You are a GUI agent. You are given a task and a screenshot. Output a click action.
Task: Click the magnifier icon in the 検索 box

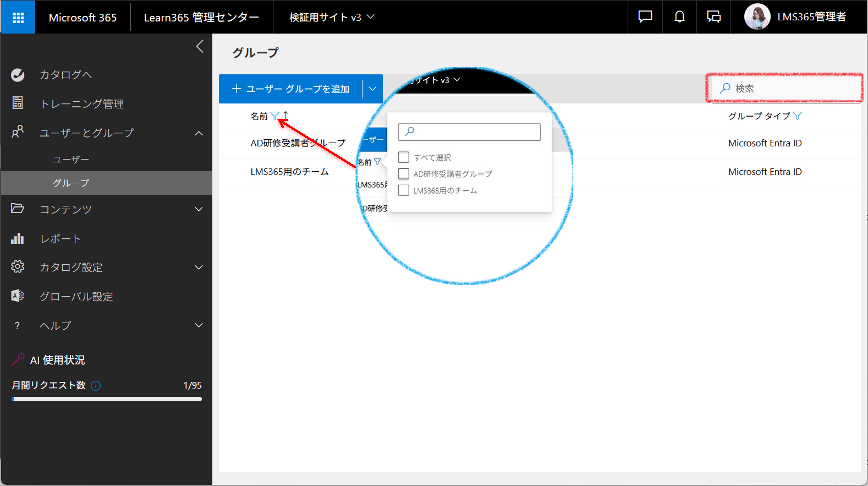tap(725, 88)
